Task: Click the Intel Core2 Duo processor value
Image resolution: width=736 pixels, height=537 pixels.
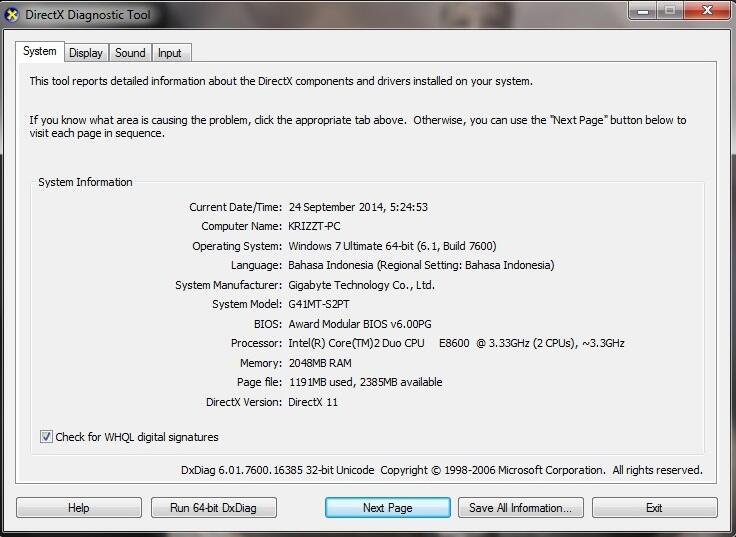Action: [x=456, y=343]
